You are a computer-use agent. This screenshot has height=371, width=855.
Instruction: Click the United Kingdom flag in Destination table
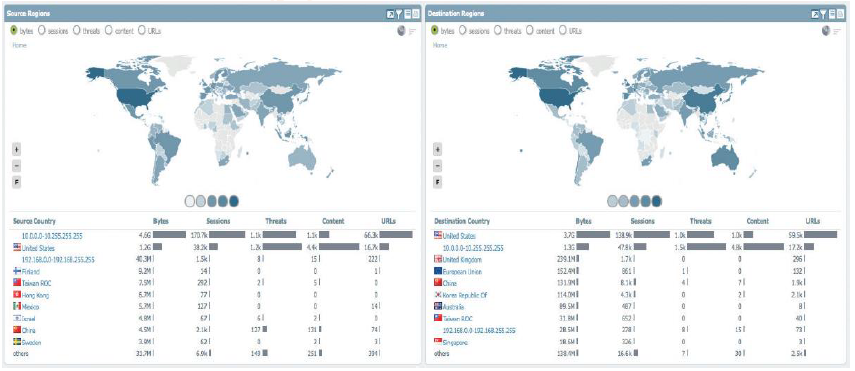tap(438, 259)
